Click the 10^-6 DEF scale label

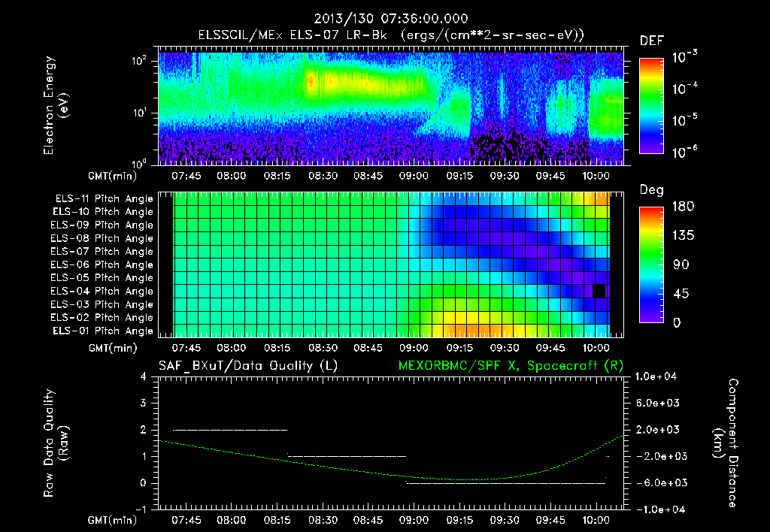[x=684, y=152]
